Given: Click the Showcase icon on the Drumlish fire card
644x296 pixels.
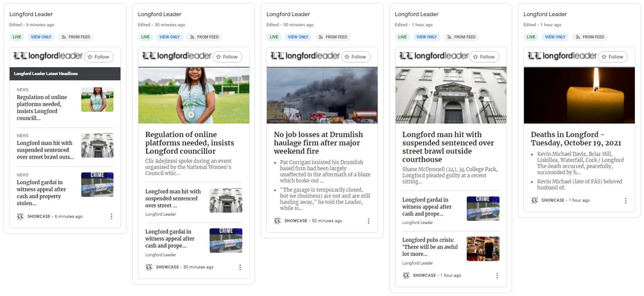Looking at the screenshot, I should click(278, 221).
